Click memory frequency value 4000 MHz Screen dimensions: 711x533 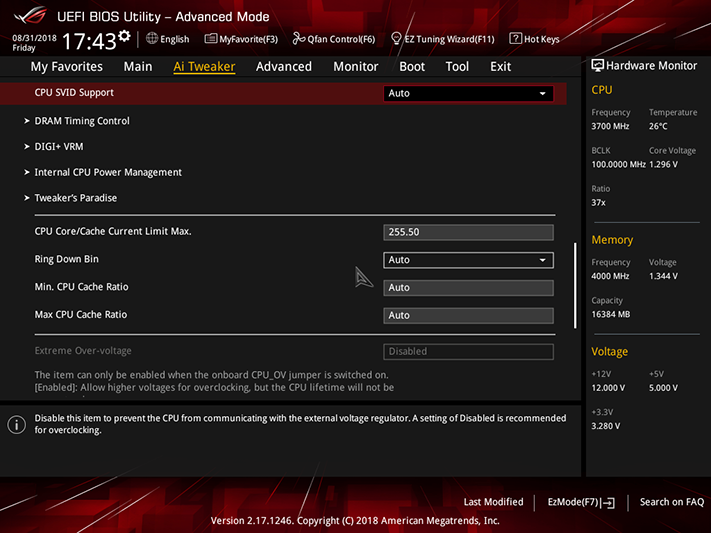pos(610,276)
